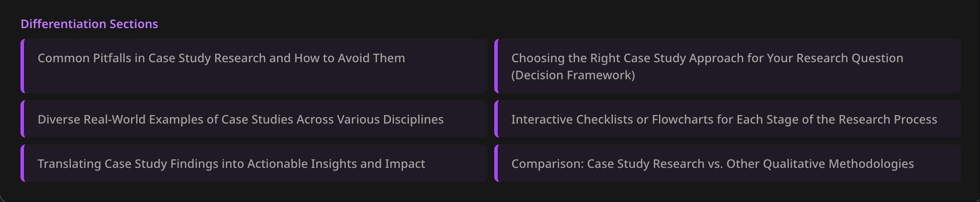Screen dimensions: 980x202
Task: Open the Choosing the Right Case Study Approach card
Action: (728, 66)
